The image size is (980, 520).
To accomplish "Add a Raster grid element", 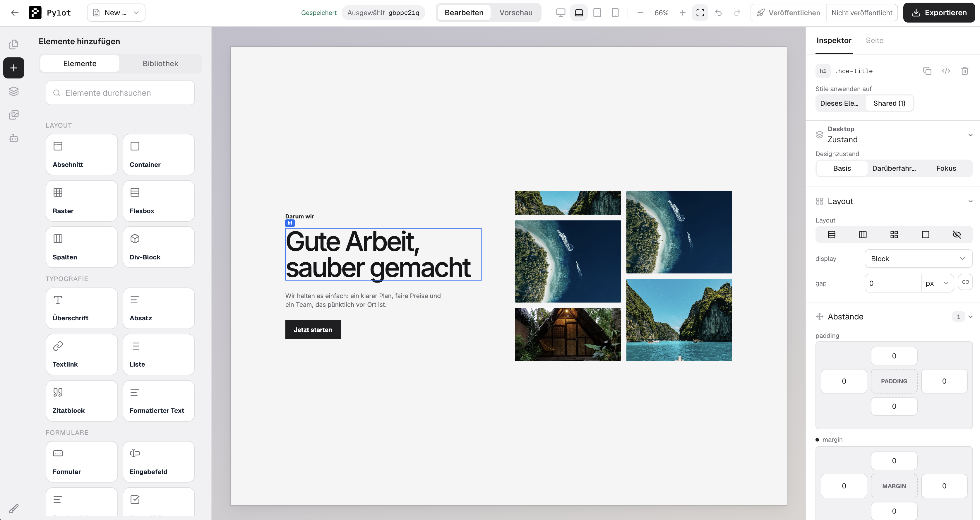I will [82, 201].
